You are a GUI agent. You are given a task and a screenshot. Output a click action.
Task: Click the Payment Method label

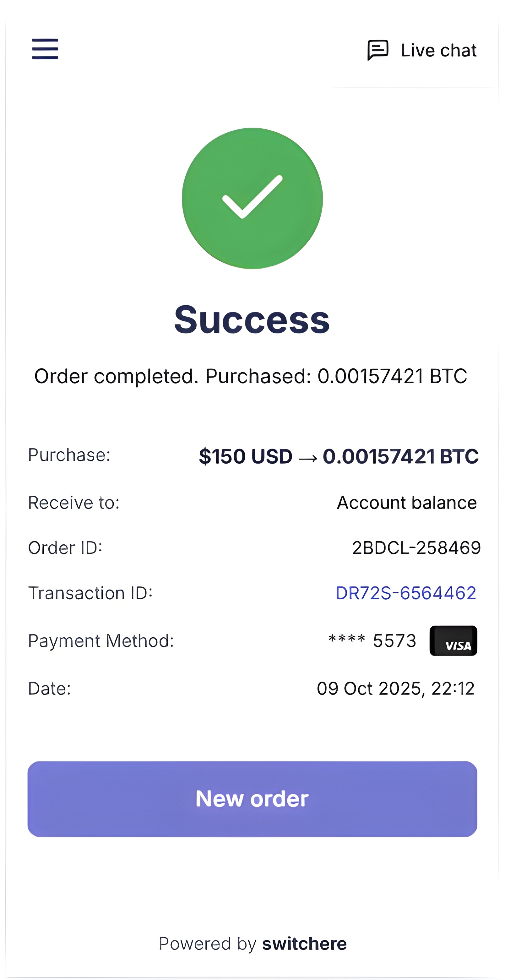(101, 641)
